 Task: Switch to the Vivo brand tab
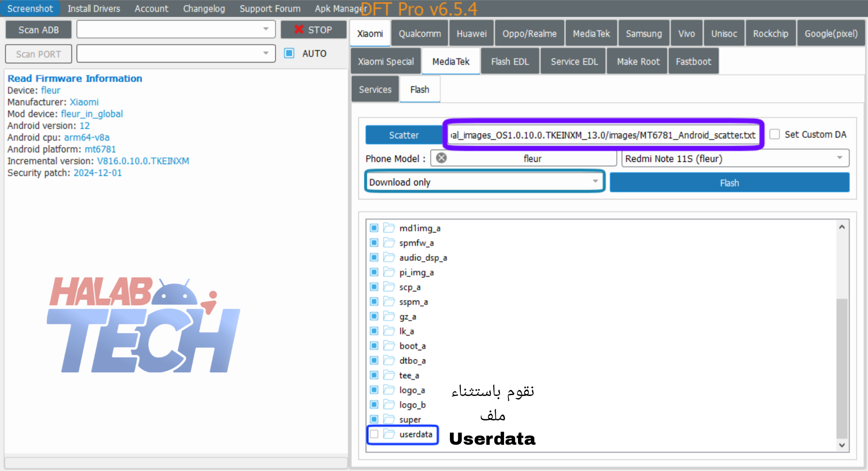(687, 34)
